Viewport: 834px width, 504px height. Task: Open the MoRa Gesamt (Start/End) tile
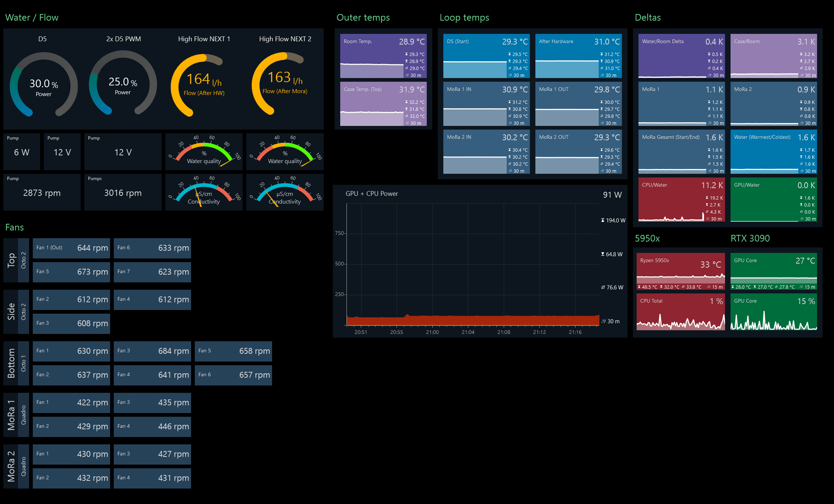(x=682, y=152)
